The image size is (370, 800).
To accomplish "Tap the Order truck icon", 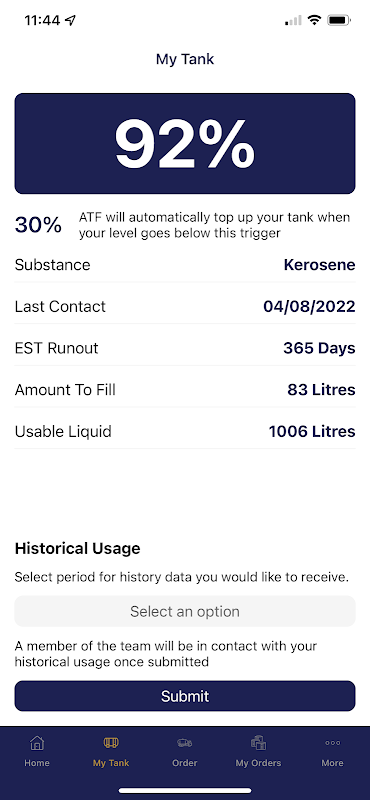I will pos(185,743).
